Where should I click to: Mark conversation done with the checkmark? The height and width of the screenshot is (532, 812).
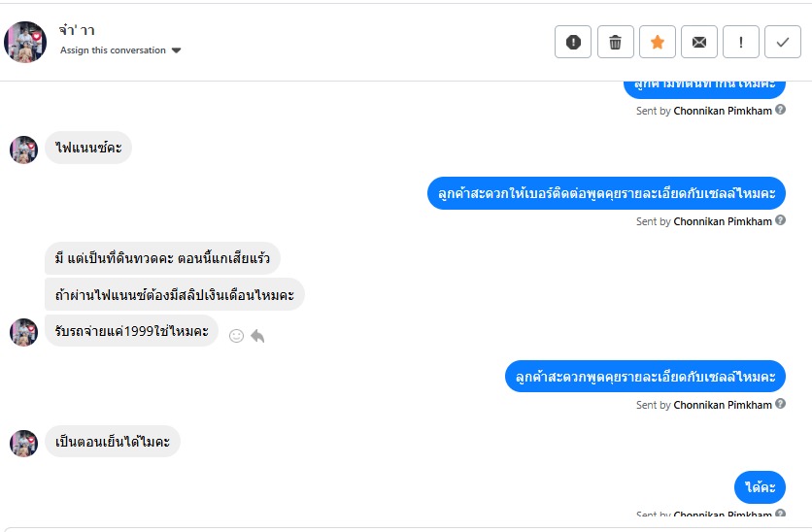point(783,42)
